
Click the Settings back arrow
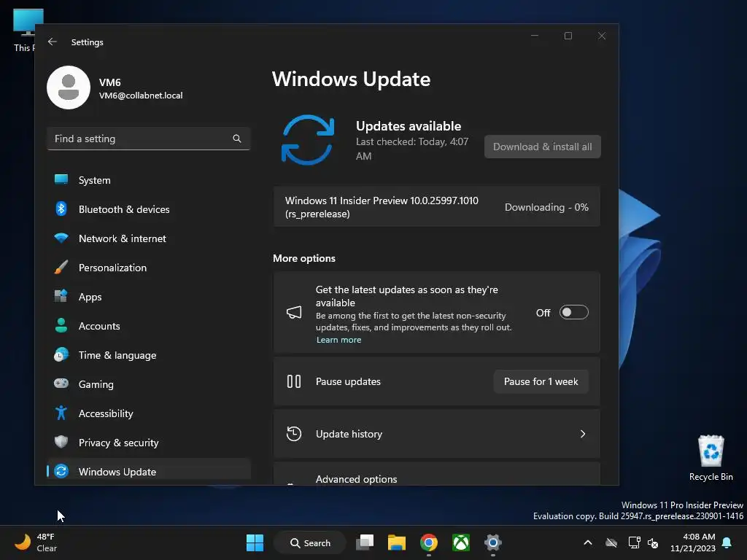click(x=53, y=42)
